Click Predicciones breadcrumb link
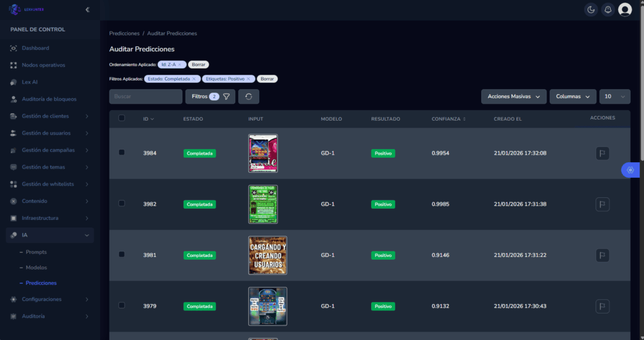The image size is (644, 340). pos(124,33)
